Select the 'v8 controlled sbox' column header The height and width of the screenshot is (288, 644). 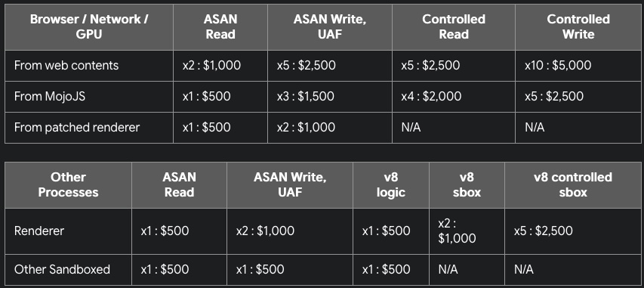[x=572, y=184]
